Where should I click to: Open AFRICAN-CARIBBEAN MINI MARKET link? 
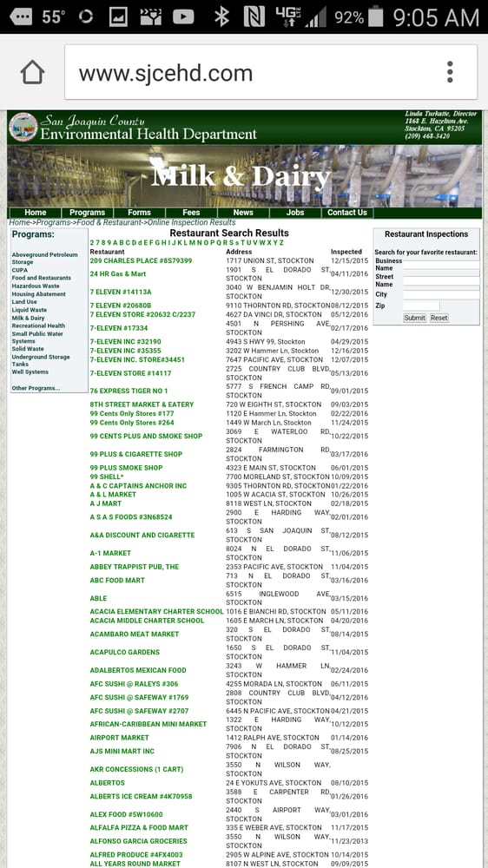click(x=148, y=724)
